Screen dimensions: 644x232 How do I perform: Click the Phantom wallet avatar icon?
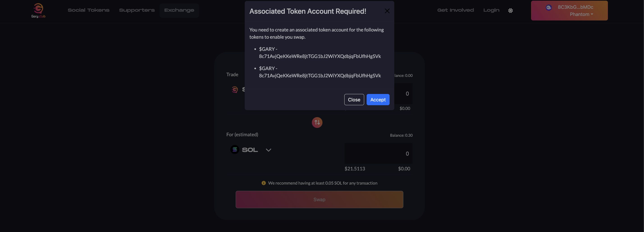coord(548,7)
